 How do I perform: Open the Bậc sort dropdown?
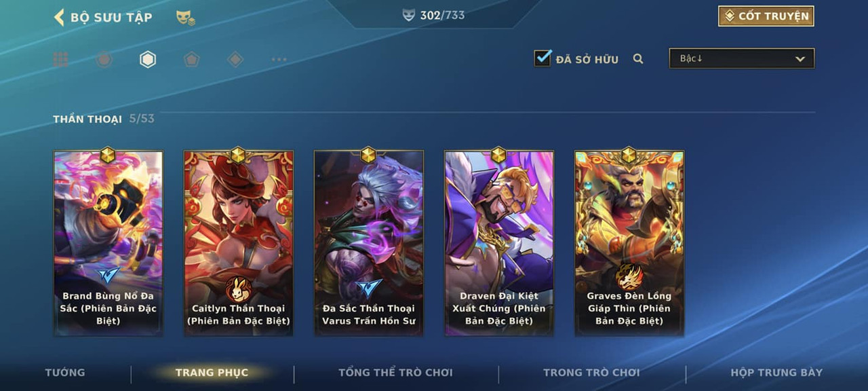(x=742, y=58)
